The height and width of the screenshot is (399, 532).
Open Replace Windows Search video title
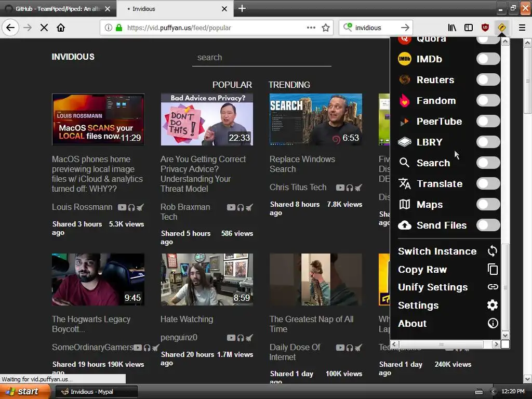click(302, 164)
